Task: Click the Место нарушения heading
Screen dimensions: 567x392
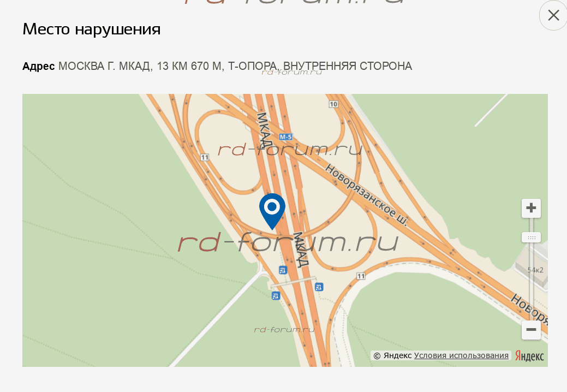Action: click(x=92, y=29)
